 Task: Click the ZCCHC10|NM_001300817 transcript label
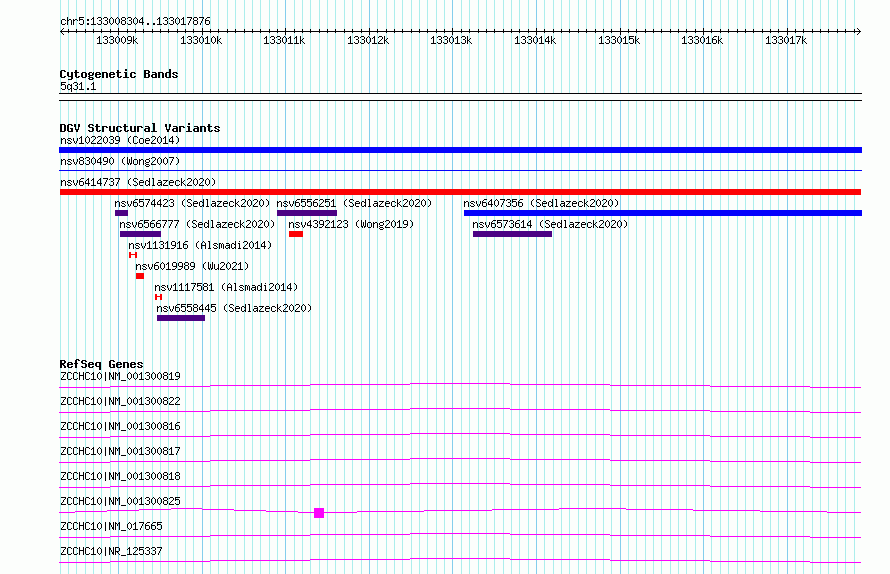pos(120,451)
